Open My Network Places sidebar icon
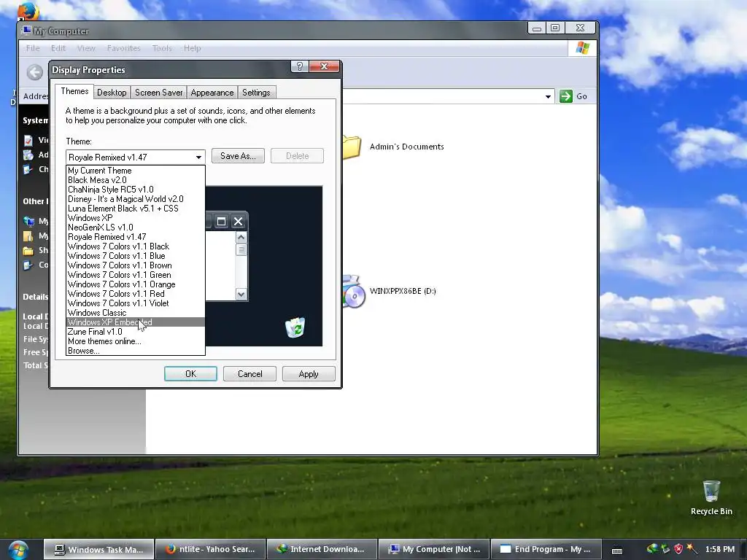 click(28, 221)
